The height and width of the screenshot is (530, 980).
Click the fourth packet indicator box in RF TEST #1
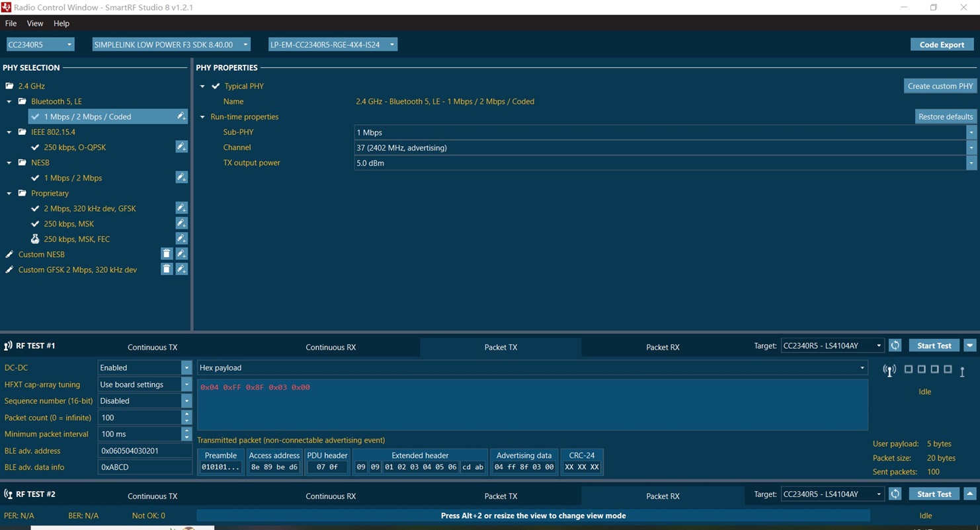tap(948, 369)
